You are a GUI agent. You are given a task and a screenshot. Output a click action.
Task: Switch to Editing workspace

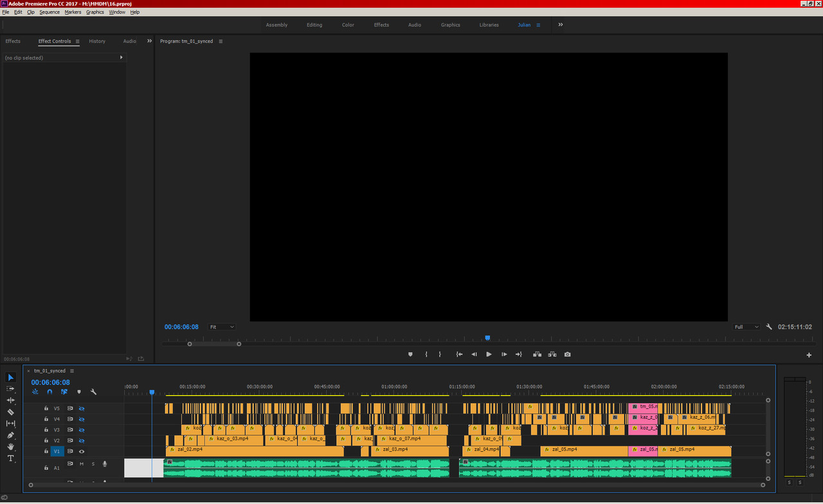coord(314,25)
